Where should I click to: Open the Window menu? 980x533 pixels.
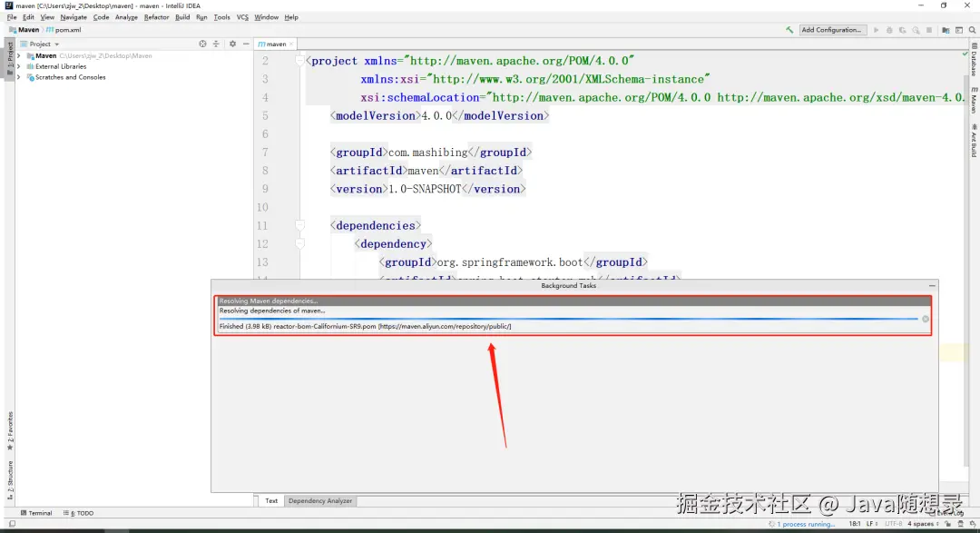(266, 17)
